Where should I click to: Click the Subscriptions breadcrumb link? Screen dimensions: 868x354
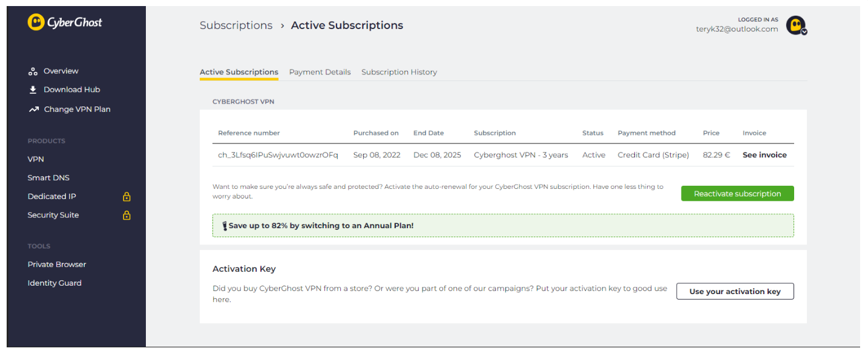point(236,25)
